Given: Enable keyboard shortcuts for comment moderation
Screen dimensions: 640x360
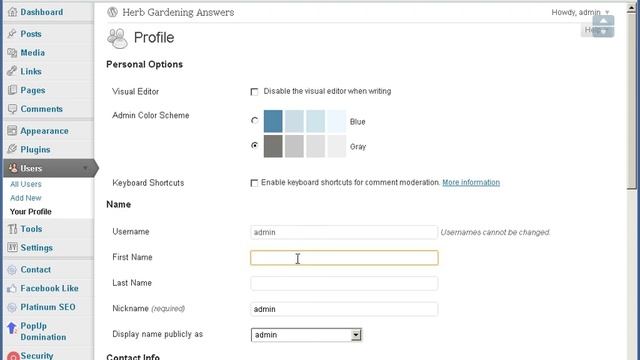Looking at the screenshot, I should tap(254, 183).
